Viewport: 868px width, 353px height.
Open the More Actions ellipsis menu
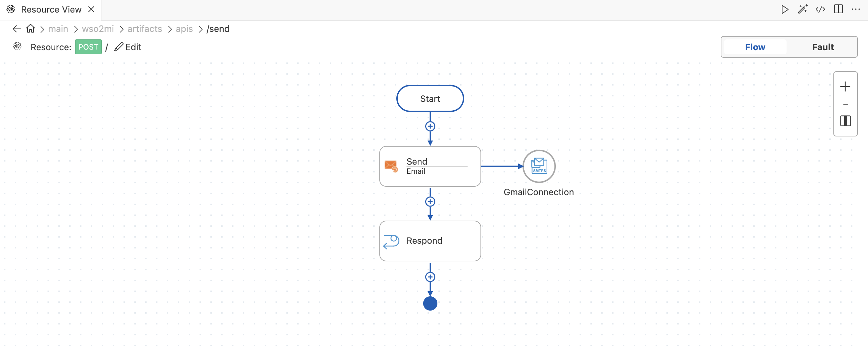(x=856, y=10)
